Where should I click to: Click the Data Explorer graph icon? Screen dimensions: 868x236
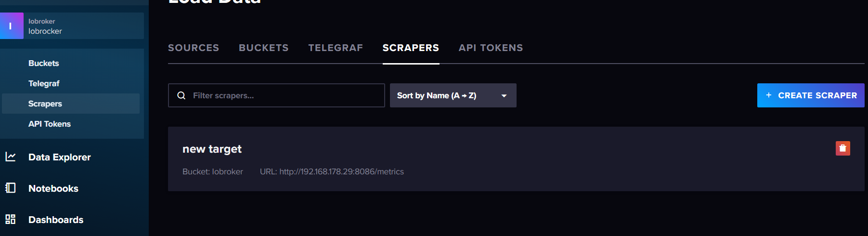(11, 157)
